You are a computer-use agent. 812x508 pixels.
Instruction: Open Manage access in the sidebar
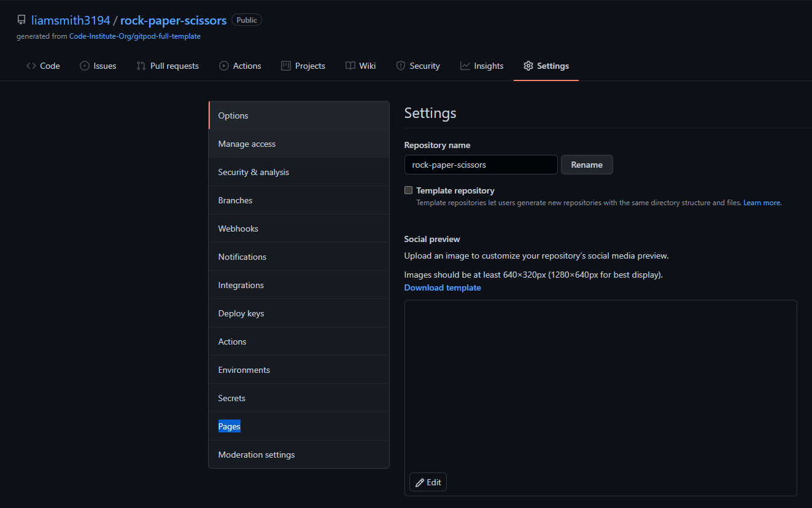pyautogui.click(x=299, y=144)
